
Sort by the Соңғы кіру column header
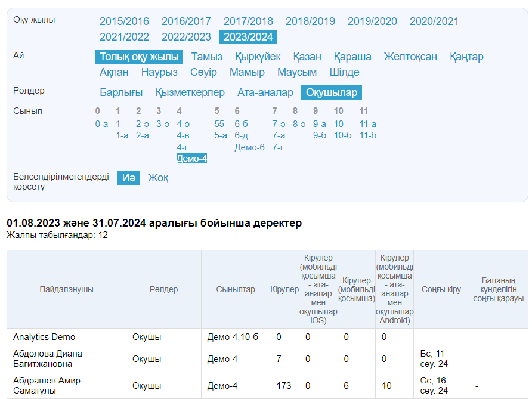tap(441, 289)
